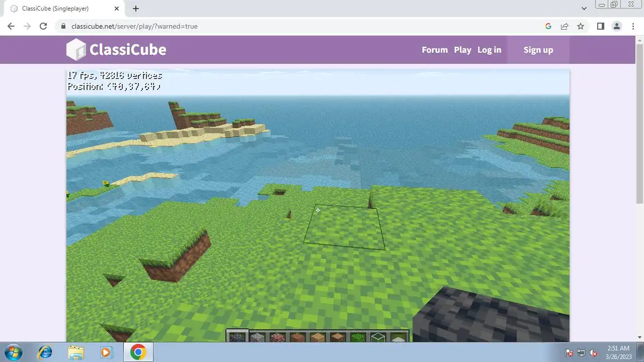Click the ClassiCube cube logo

(76, 49)
